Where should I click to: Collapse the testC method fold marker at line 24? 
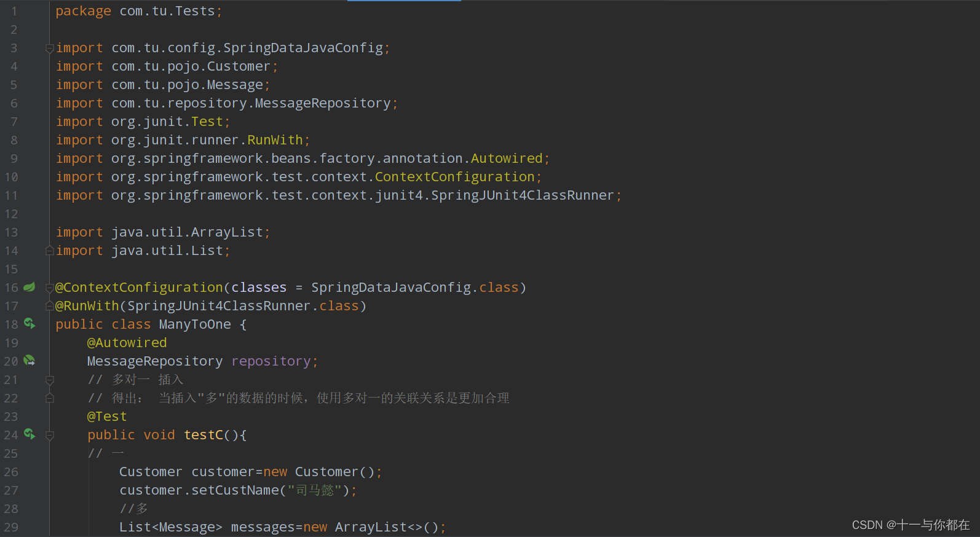(x=50, y=435)
